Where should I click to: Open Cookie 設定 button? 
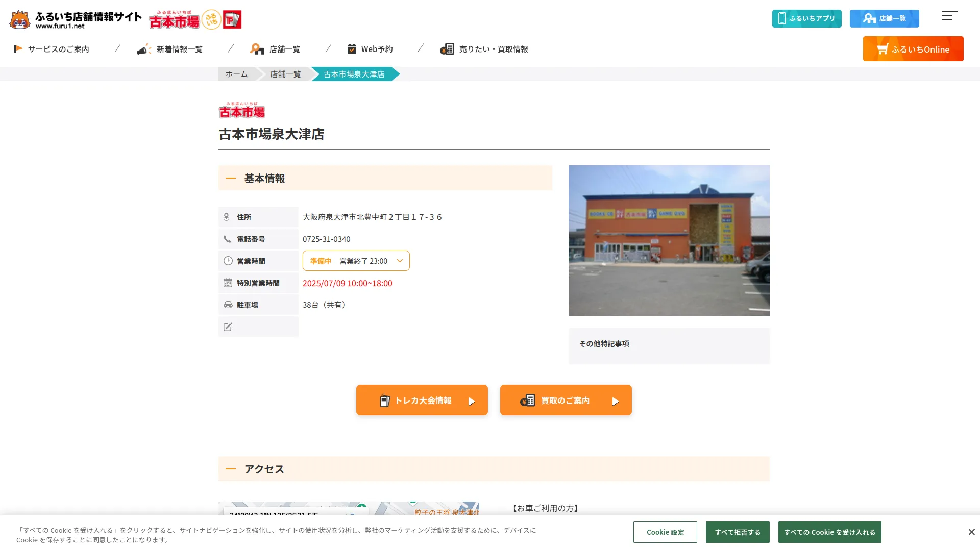665,532
